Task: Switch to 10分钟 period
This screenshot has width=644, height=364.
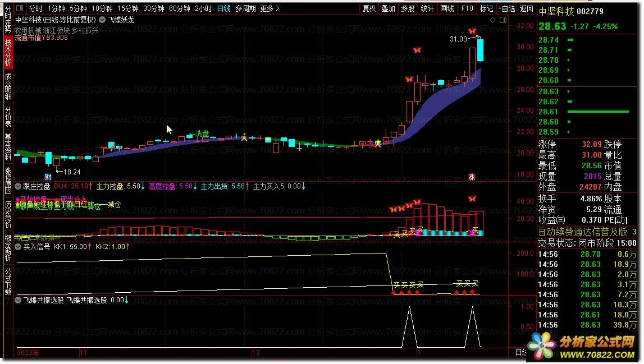Action: [102, 8]
